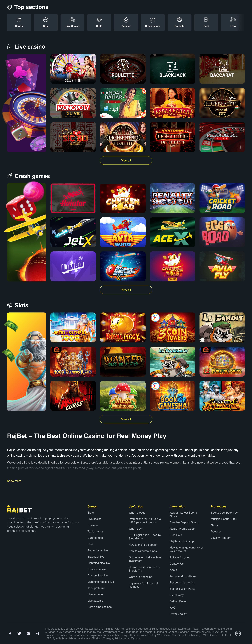Open the Telegram icon in footer
252x644 pixels.
[37, 633]
